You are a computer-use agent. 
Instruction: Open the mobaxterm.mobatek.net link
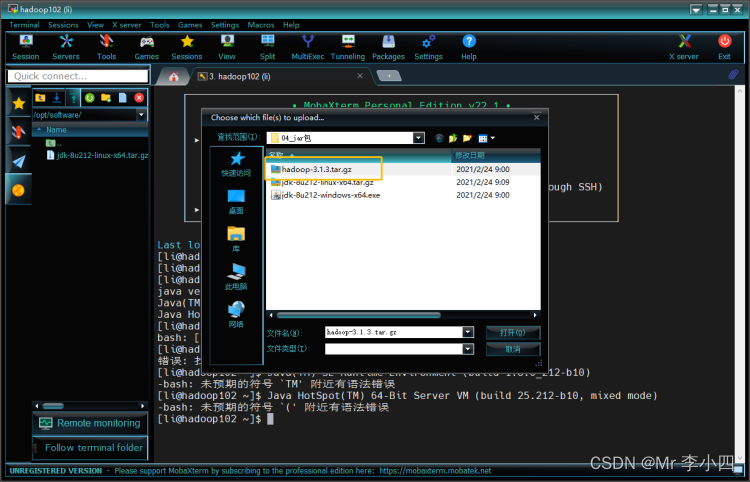[435, 471]
